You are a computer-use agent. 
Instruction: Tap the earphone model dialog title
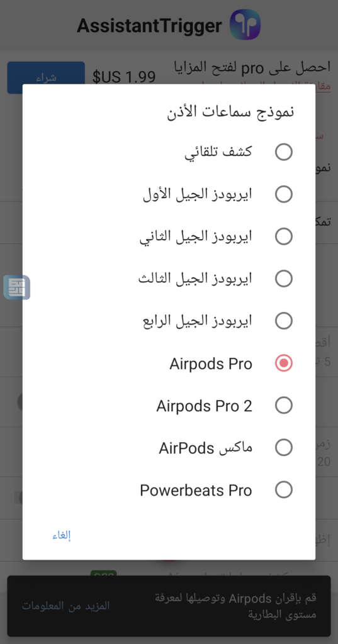(230, 112)
